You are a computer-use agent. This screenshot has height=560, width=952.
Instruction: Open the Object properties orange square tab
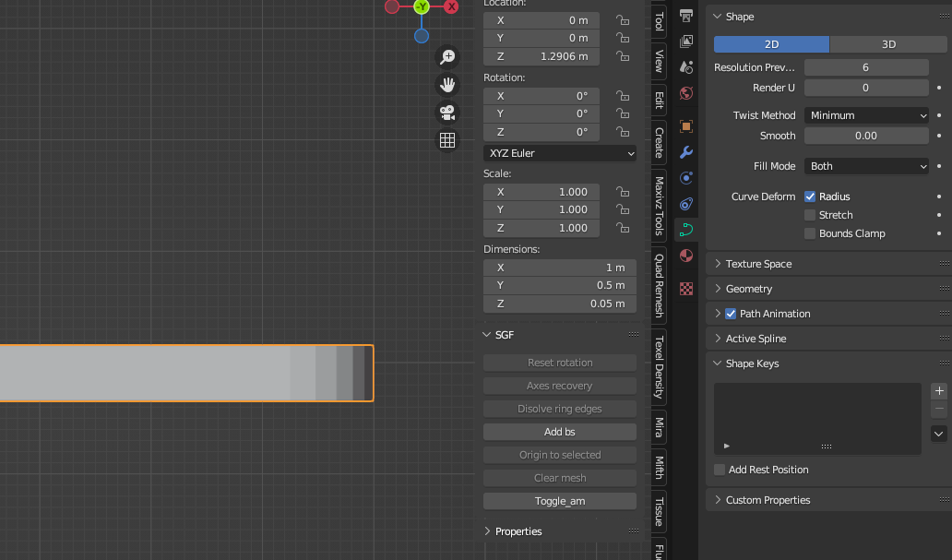point(685,126)
